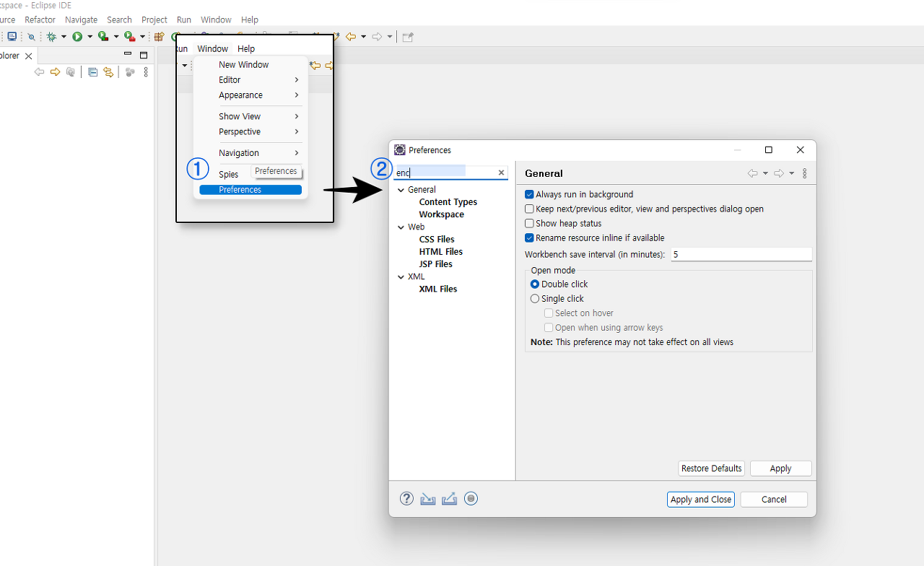Open the Navigate menu
Image resolution: width=924 pixels, height=566 pixels.
click(81, 19)
